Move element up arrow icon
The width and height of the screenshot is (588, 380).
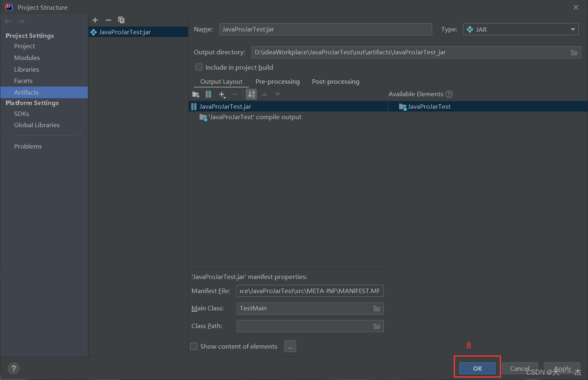[x=264, y=94]
